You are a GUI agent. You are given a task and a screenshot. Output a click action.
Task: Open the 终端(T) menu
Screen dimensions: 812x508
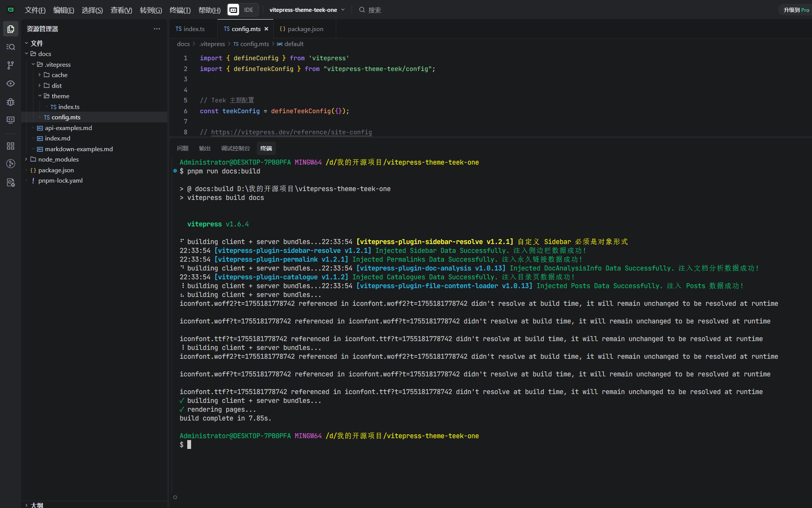pyautogui.click(x=180, y=10)
